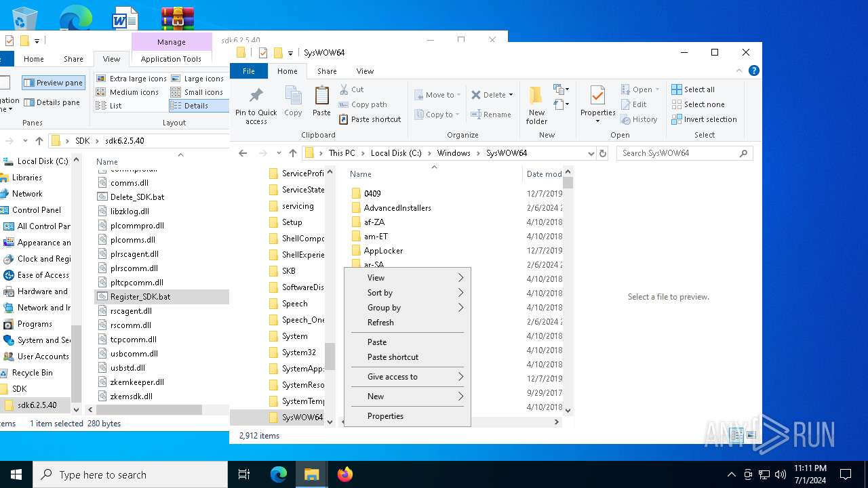Viewport: 868px width, 488px height.
Task: Open New submenu in context menu
Action: [407, 396]
